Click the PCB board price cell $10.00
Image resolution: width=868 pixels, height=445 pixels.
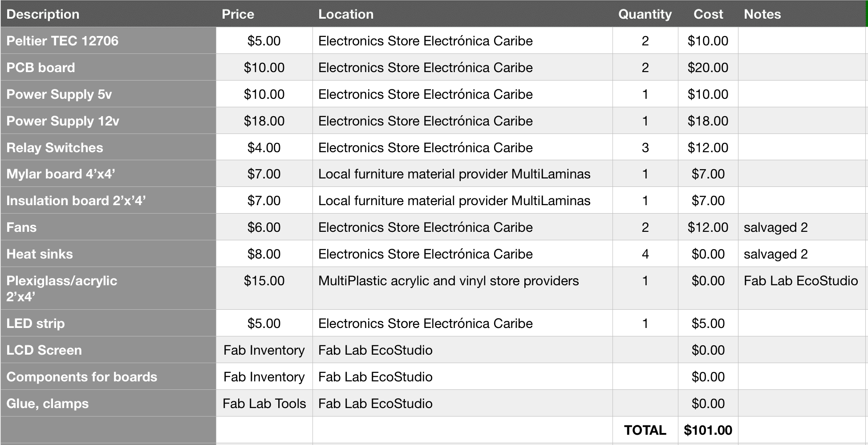click(264, 67)
